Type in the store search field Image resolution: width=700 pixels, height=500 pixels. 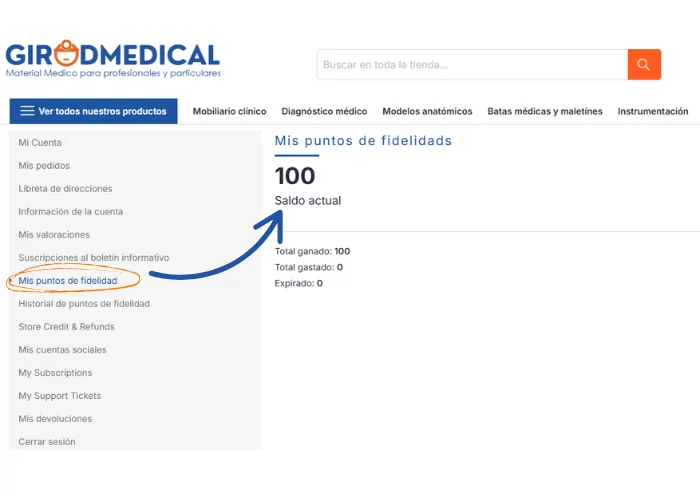[472, 65]
